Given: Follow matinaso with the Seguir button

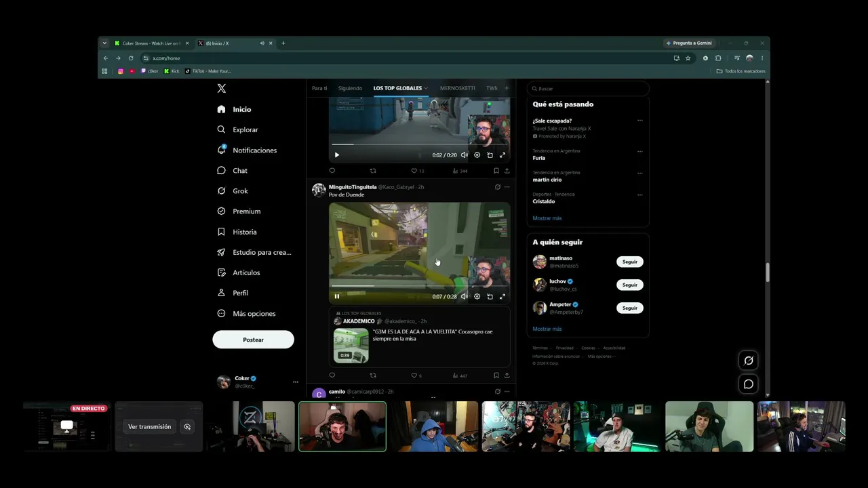Looking at the screenshot, I should point(630,262).
